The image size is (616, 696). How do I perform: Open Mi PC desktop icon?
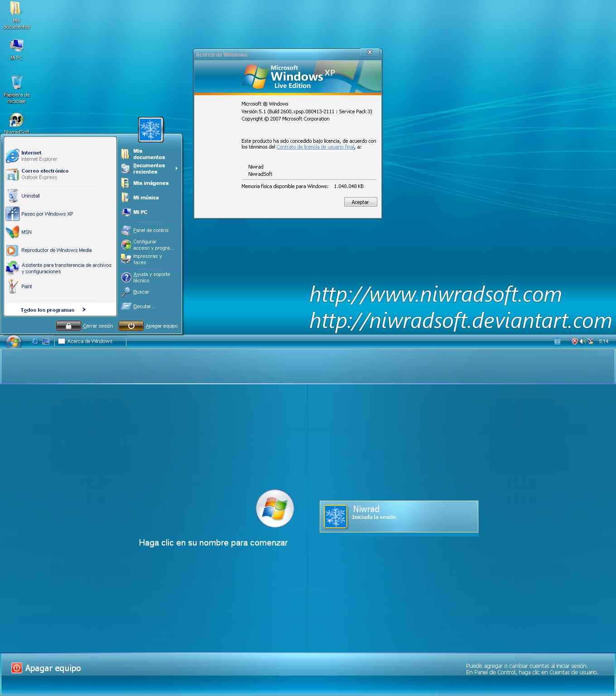[16, 45]
